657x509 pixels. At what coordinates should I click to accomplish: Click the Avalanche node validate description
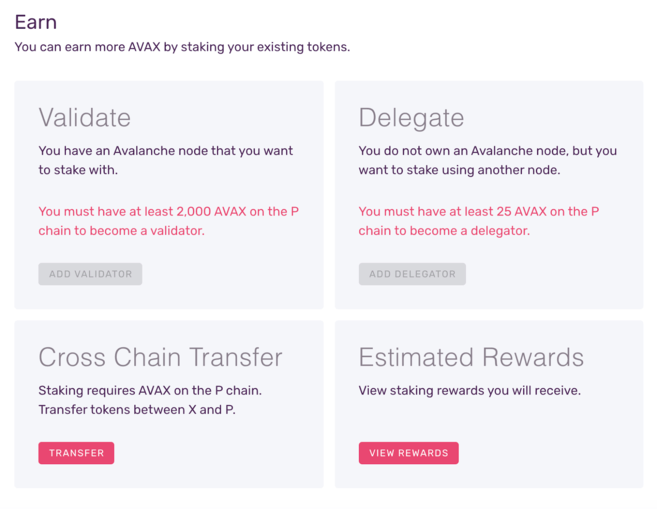point(166,160)
